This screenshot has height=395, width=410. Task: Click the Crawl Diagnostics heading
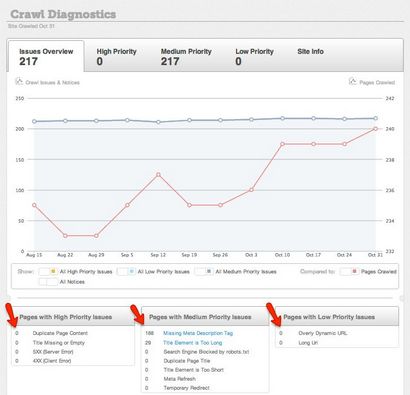tap(63, 14)
